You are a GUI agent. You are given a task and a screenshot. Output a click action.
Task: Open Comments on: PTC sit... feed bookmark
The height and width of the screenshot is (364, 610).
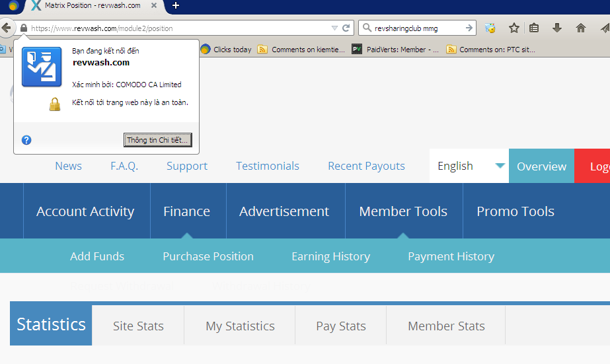490,50
